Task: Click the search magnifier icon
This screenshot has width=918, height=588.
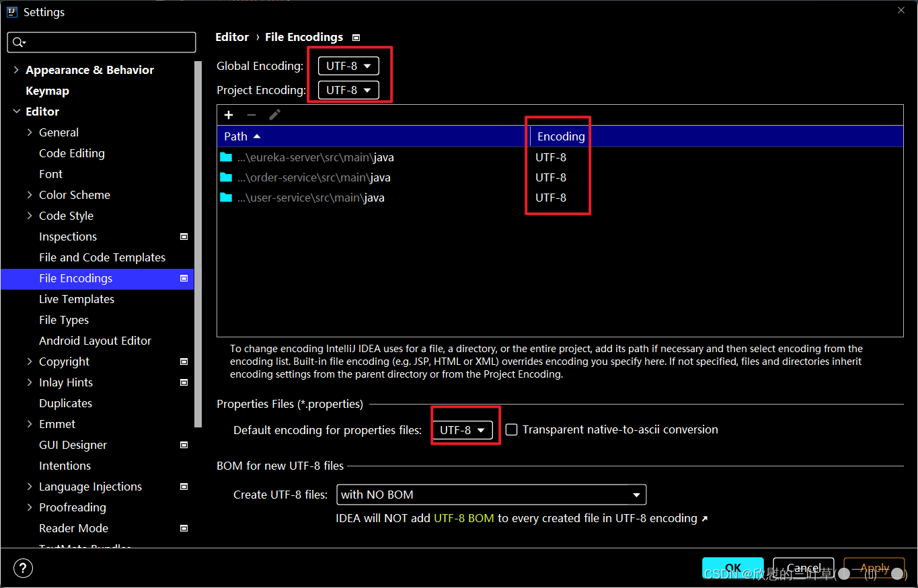Action: tap(18, 42)
